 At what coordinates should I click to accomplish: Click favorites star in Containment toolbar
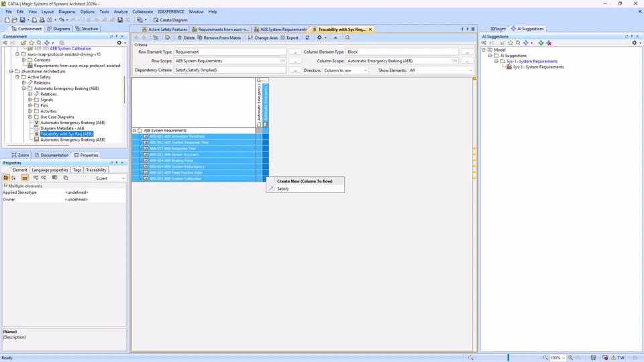pyautogui.click(x=32, y=43)
